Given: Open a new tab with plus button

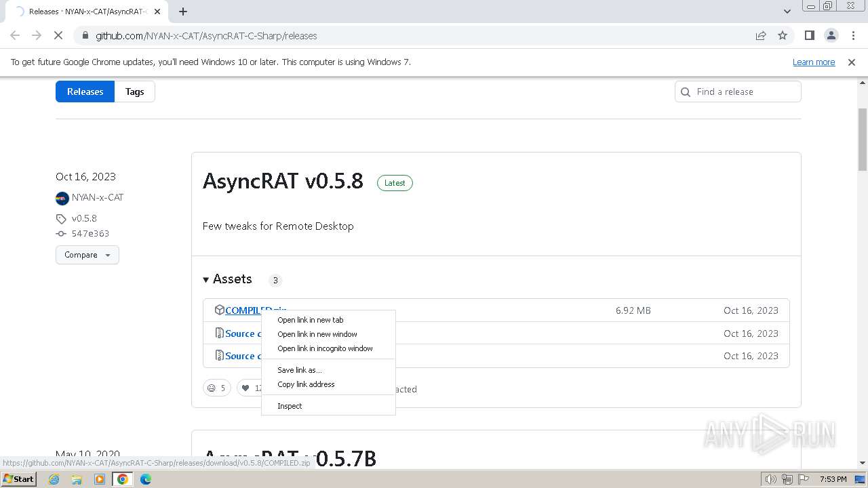Looking at the screenshot, I should click(183, 12).
